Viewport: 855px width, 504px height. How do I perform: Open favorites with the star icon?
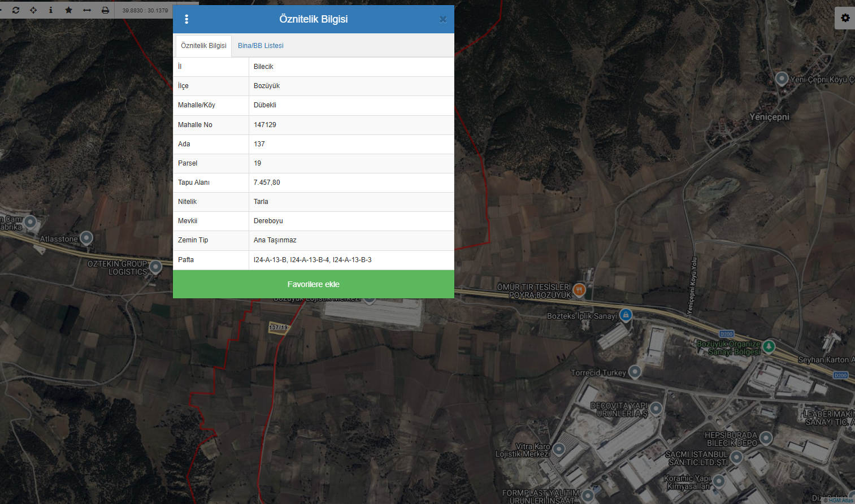coord(69,10)
